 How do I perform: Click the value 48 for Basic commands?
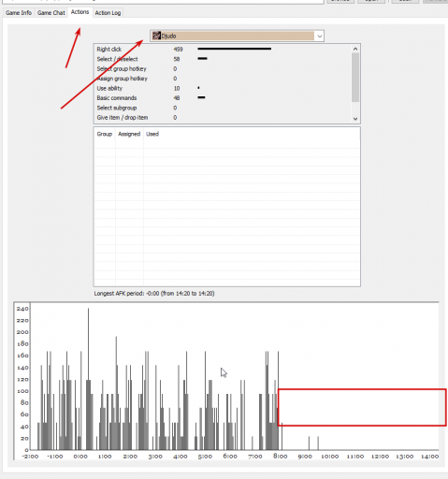click(177, 98)
